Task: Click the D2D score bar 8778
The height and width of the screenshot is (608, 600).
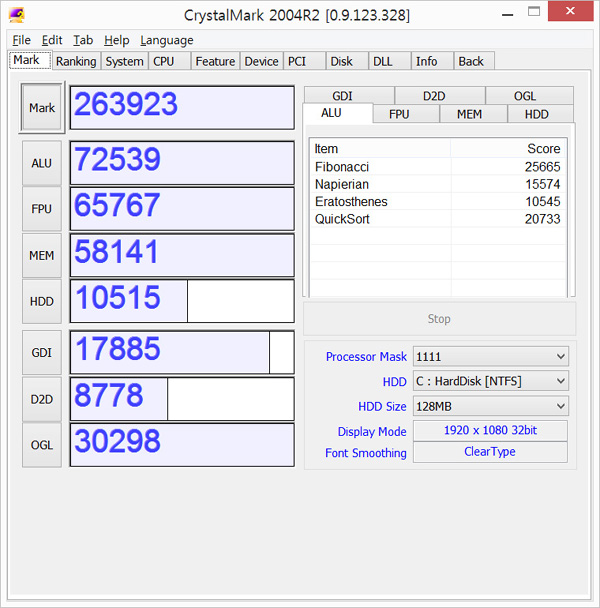Action: [x=182, y=399]
